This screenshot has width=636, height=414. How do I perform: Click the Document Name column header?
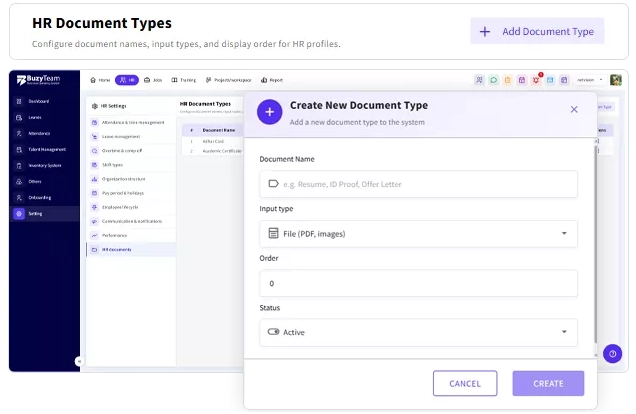point(219,130)
